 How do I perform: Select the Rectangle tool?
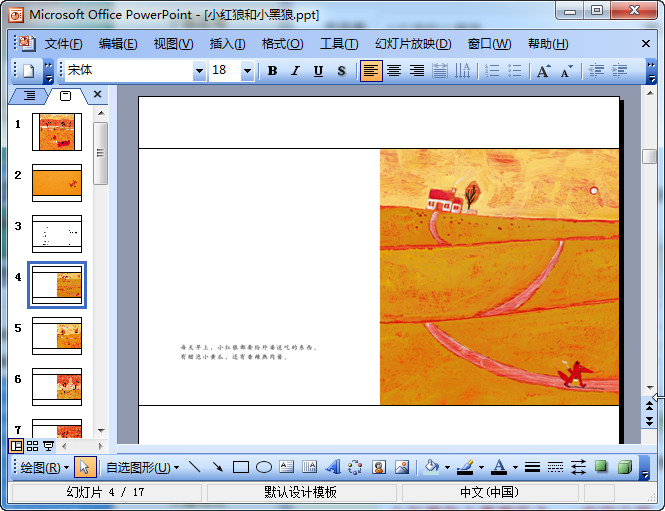[240, 467]
